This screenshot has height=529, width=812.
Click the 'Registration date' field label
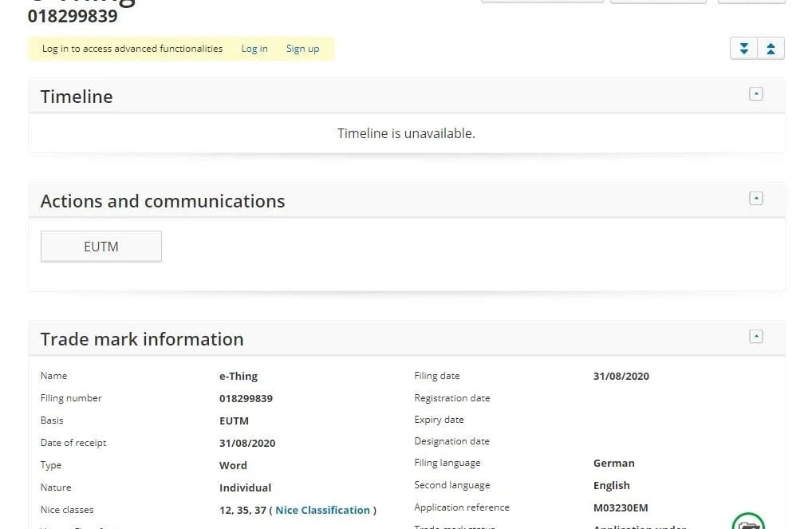coord(452,398)
